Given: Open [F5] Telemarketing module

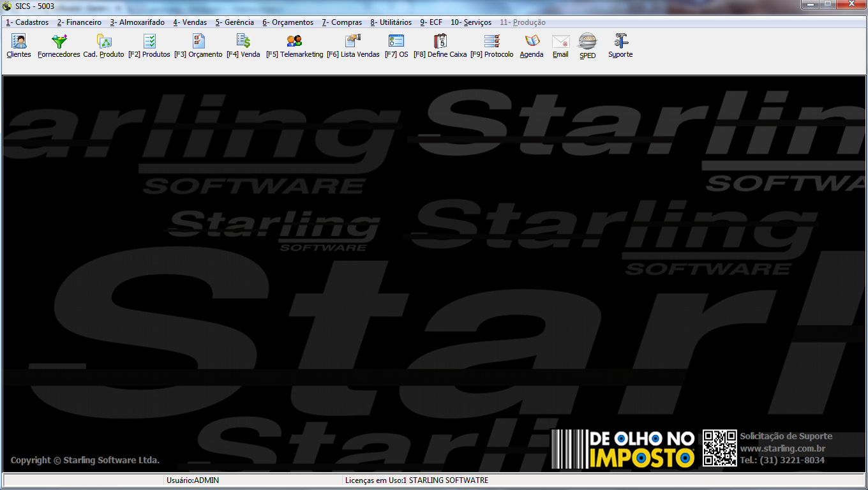Looking at the screenshot, I should point(294,46).
